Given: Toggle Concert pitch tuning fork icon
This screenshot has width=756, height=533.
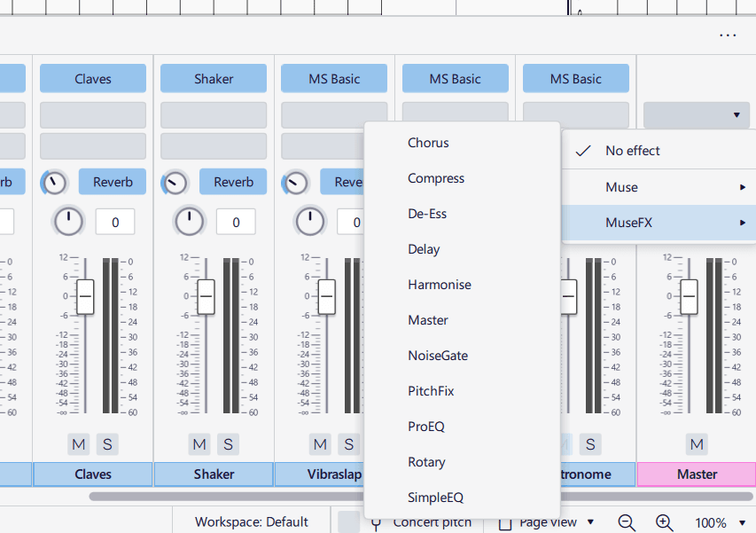Looking at the screenshot, I should (376, 524).
